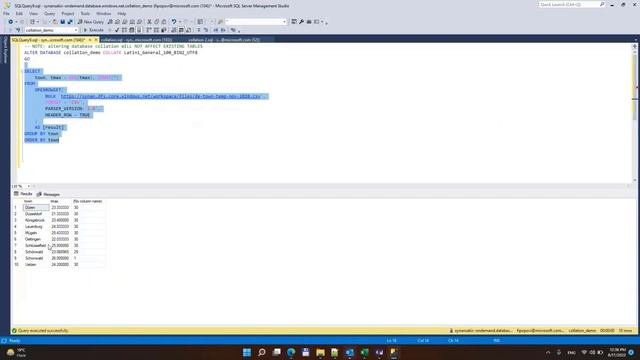Click the Save icon in toolbar
The height and width of the screenshot is (360, 640).
(x=62, y=22)
